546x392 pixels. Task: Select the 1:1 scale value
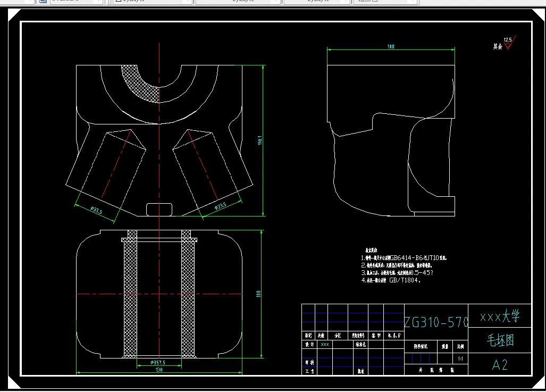pyautogui.click(x=460, y=358)
